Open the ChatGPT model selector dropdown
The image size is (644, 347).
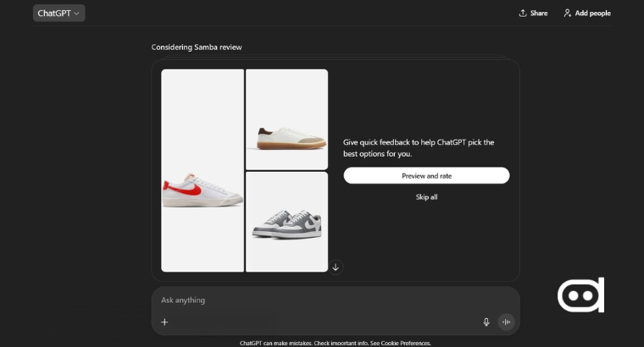(58, 14)
